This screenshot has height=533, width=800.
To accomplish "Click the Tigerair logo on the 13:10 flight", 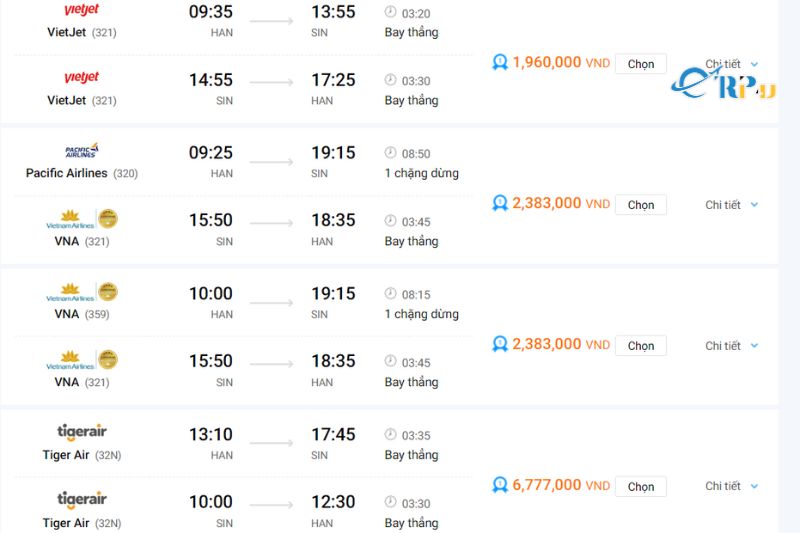I will click(x=81, y=432).
